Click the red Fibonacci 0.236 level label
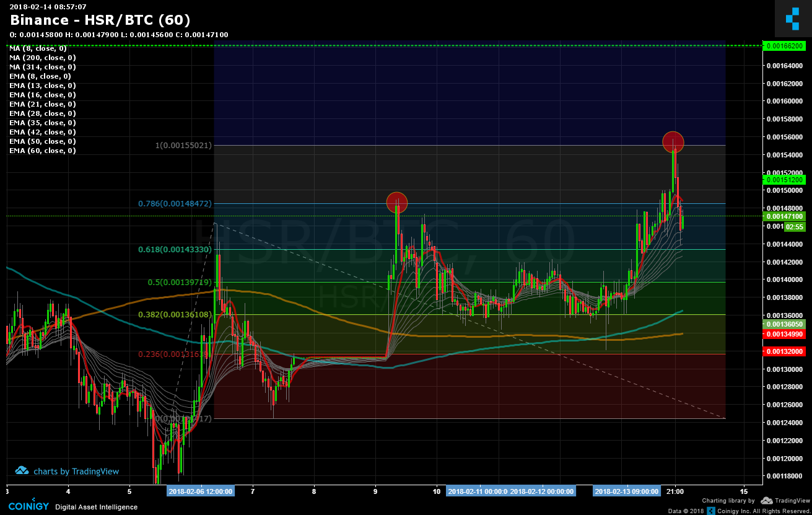The width and height of the screenshot is (812, 515). coord(176,354)
